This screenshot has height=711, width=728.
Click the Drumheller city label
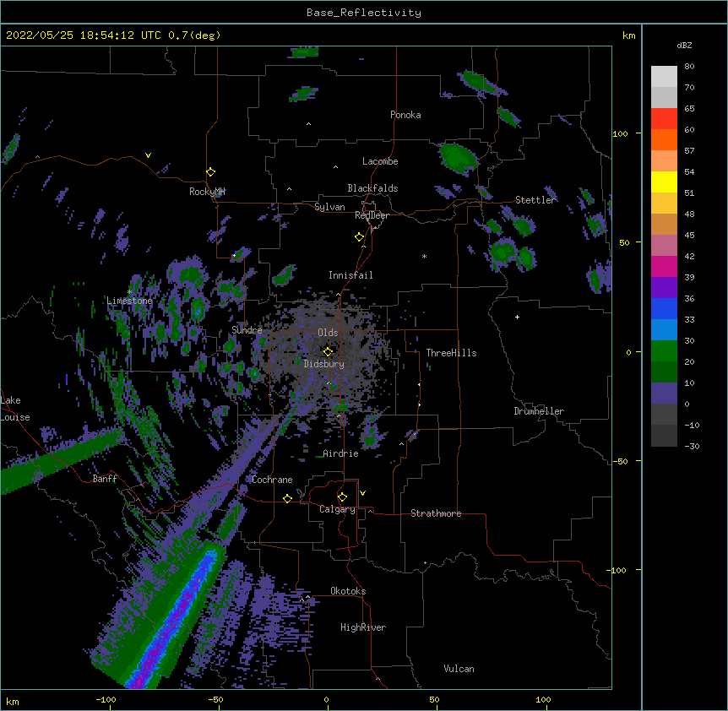coord(539,411)
